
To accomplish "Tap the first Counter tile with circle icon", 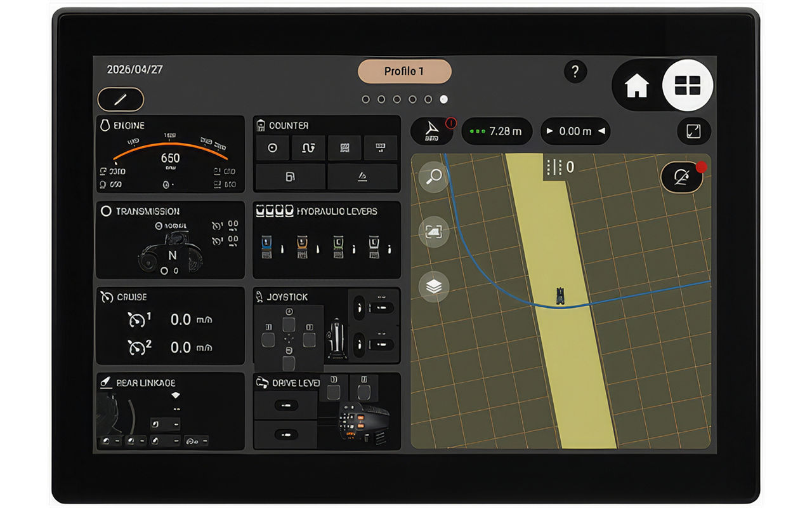I will (x=273, y=147).
